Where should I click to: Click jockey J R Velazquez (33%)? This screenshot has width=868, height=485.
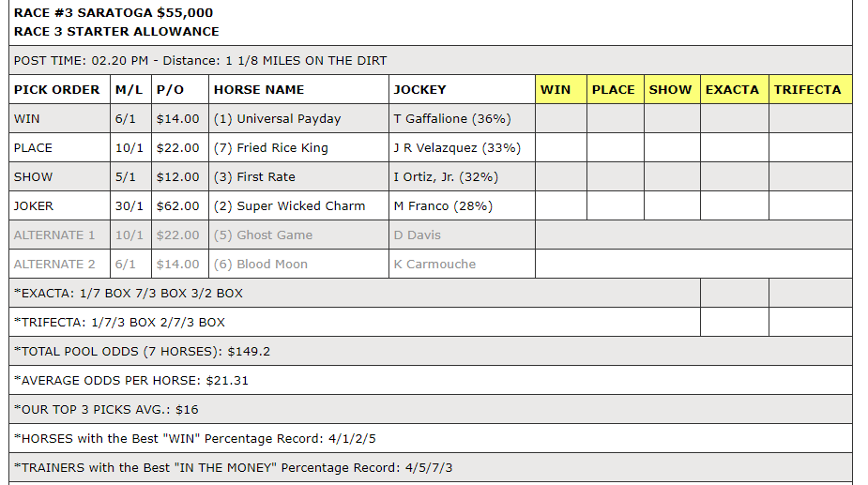point(457,148)
